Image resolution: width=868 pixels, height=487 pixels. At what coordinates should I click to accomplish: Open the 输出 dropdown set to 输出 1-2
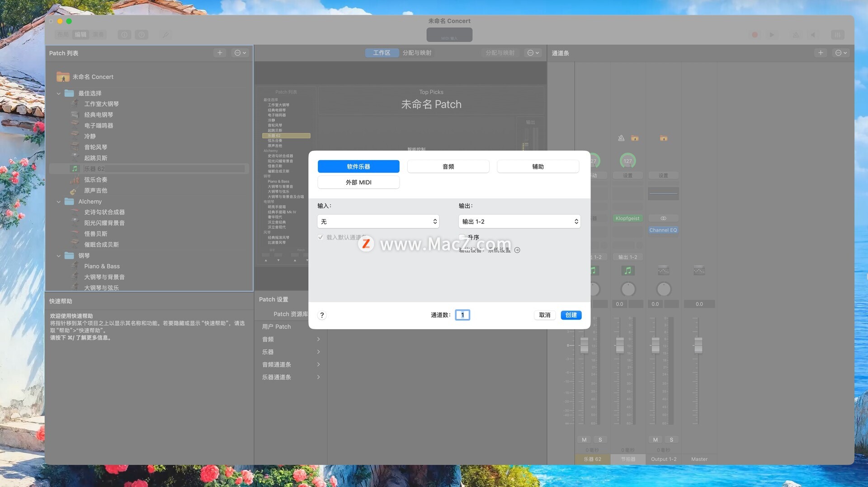click(519, 222)
